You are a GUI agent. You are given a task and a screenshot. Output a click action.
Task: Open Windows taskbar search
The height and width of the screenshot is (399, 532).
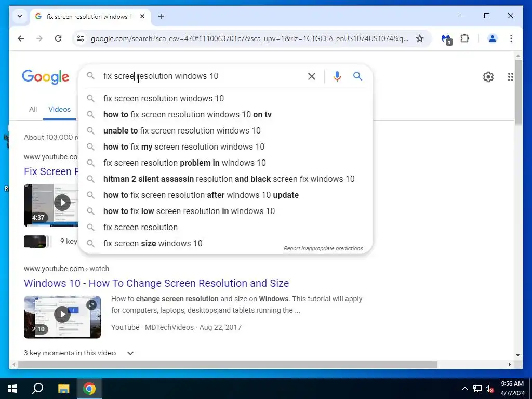coord(37,389)
